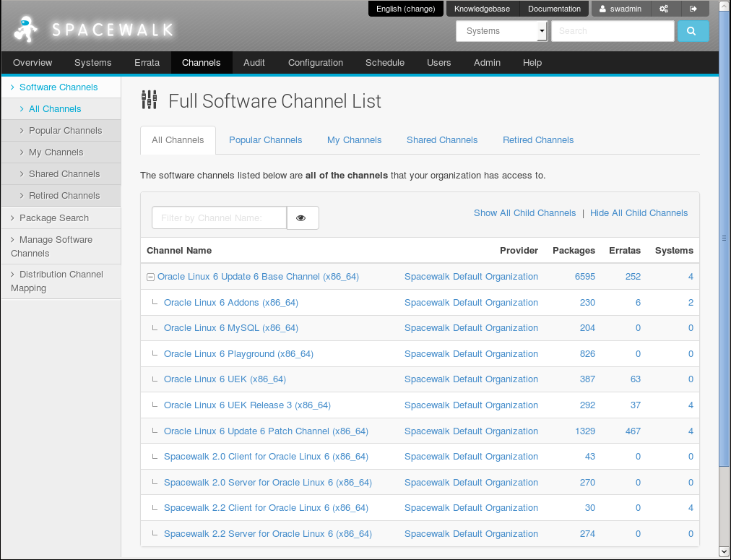
Task: Open Oracle Linux 6 UEK (x86_64) channel
Action: [x=225, y=379]
